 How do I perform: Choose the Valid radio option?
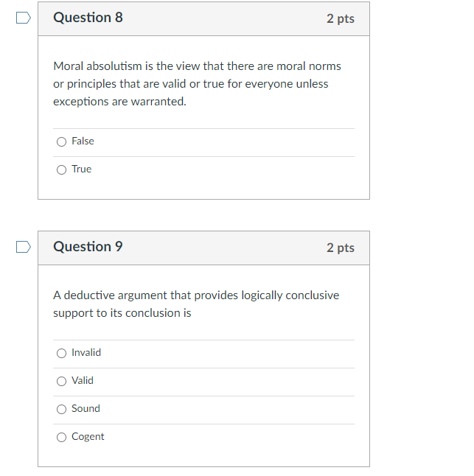tap(61, 381)
